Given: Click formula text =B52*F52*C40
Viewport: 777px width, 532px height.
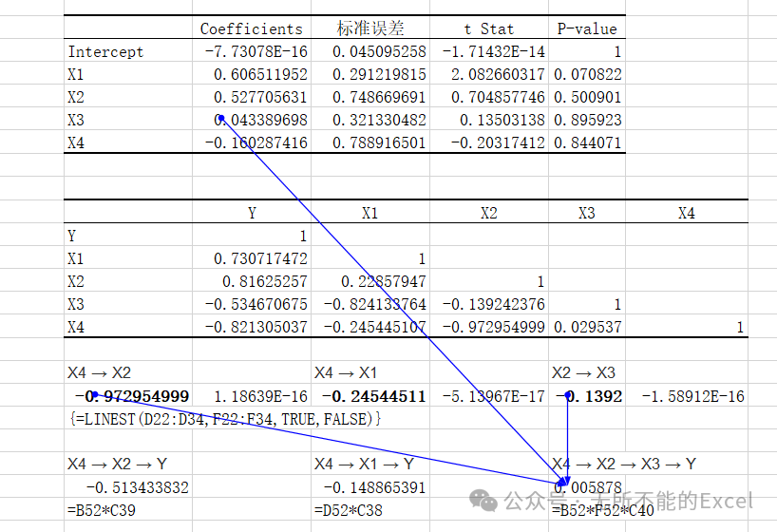Looking at the screenshot, I should 602,510.
